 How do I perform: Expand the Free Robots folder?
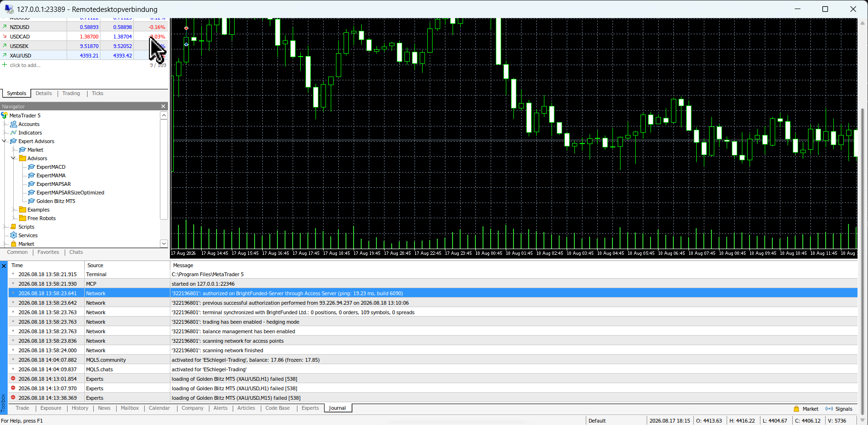[14, 218]
